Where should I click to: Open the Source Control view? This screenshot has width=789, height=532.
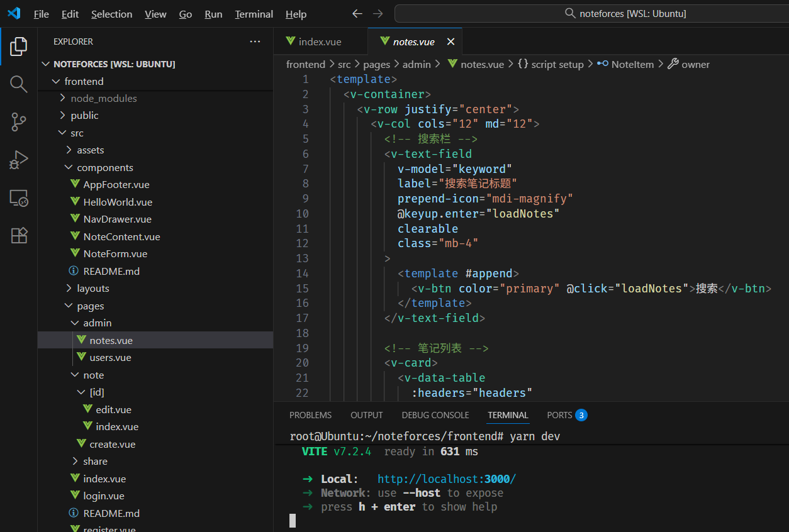tap(19, 122)
